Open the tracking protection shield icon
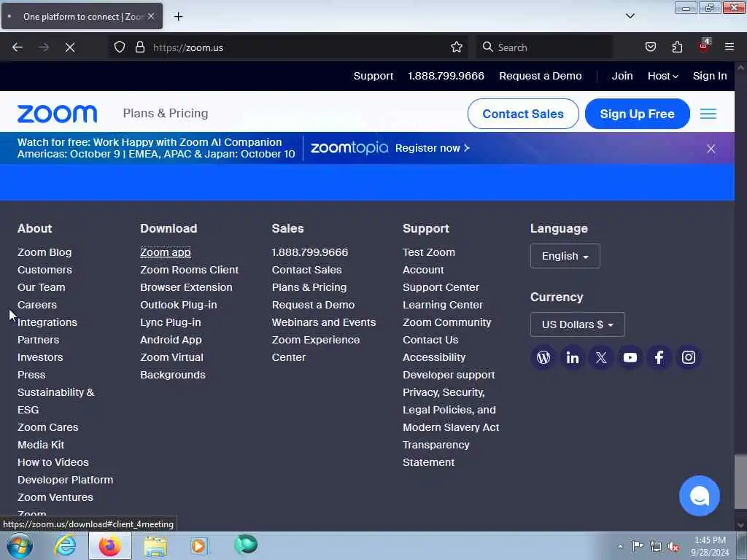The width and height of the screenshot is (747, 560). click(x=120, y=47)
